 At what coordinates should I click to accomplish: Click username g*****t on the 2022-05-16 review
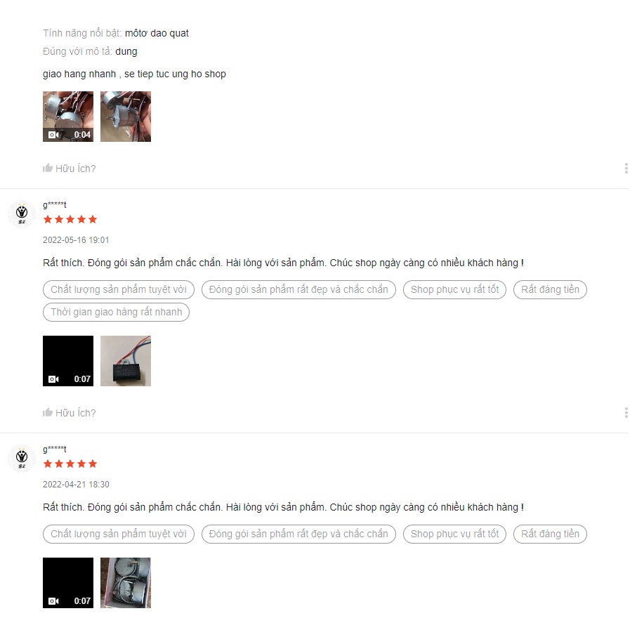coord(55,204)
